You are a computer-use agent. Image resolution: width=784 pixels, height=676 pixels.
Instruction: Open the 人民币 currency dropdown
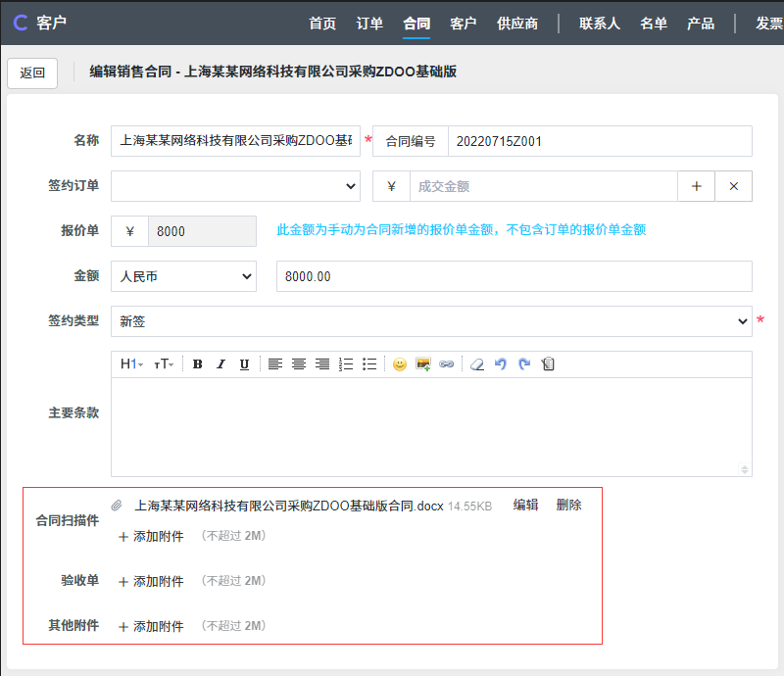183,276
